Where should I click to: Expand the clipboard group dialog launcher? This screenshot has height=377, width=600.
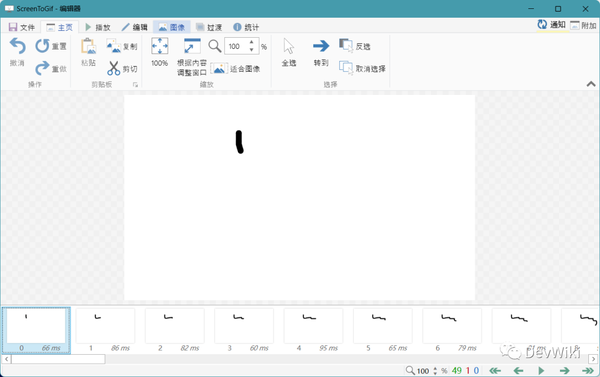[135, 85]
